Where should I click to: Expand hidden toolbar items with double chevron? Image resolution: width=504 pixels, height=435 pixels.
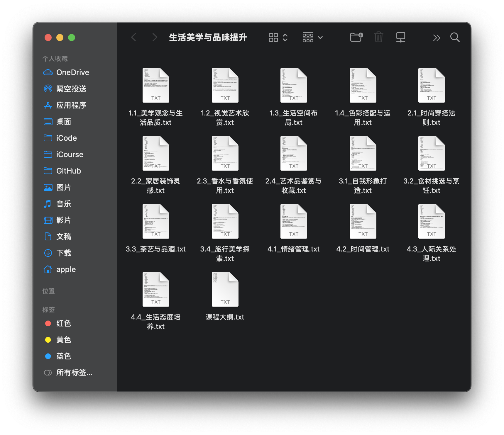(x=437, y=38)
